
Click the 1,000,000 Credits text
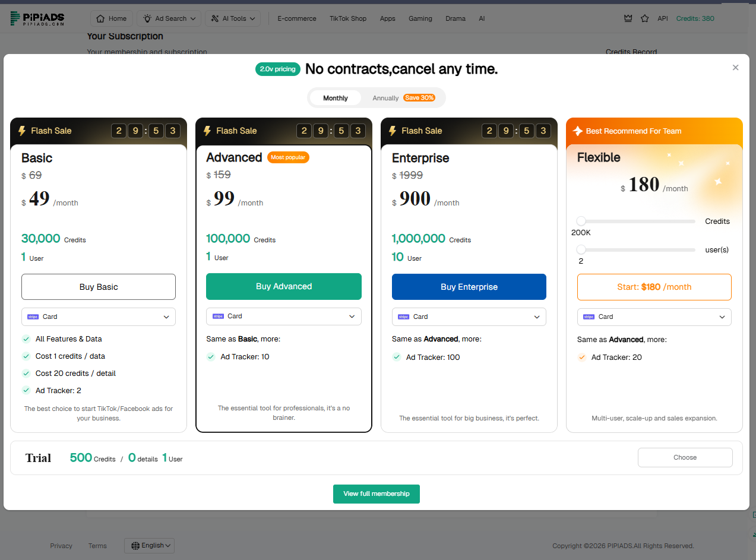431,239
